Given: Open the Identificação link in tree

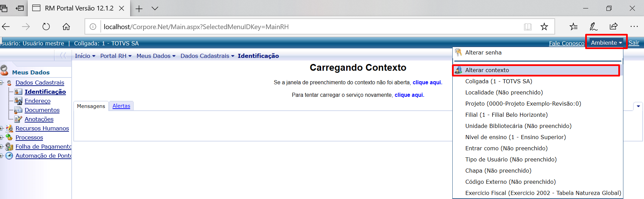Looking at the screenshot, I should 45,92.
